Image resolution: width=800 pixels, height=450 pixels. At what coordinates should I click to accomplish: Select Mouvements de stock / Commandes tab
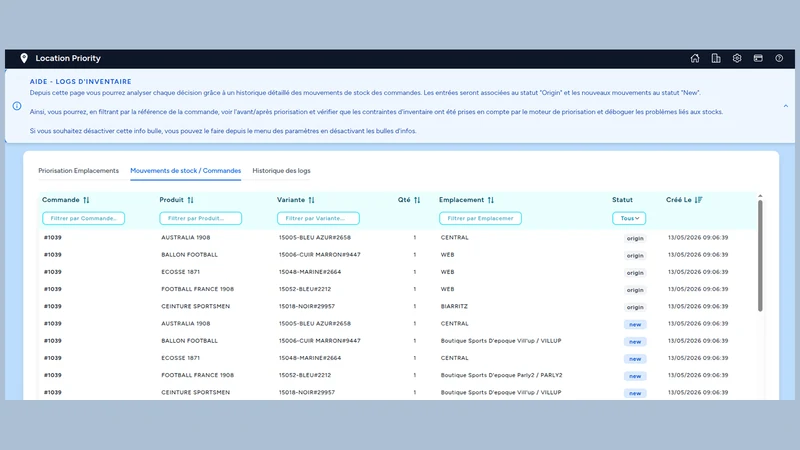pyautogui.click(x=186, y=171)
